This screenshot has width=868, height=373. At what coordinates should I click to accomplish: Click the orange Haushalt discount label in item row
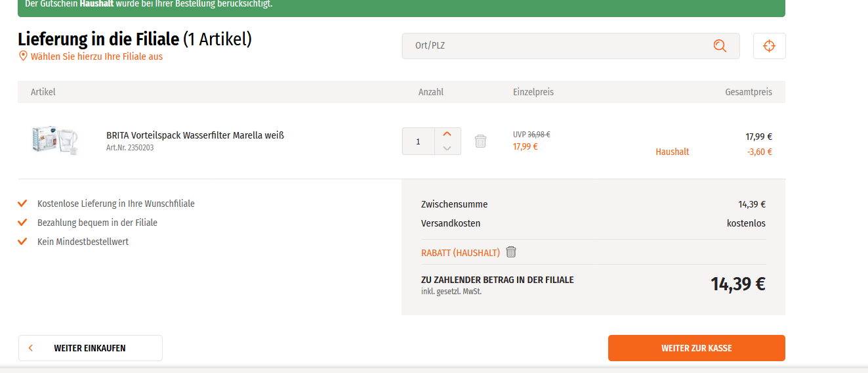pyautogui.click(x=672, y=152)
